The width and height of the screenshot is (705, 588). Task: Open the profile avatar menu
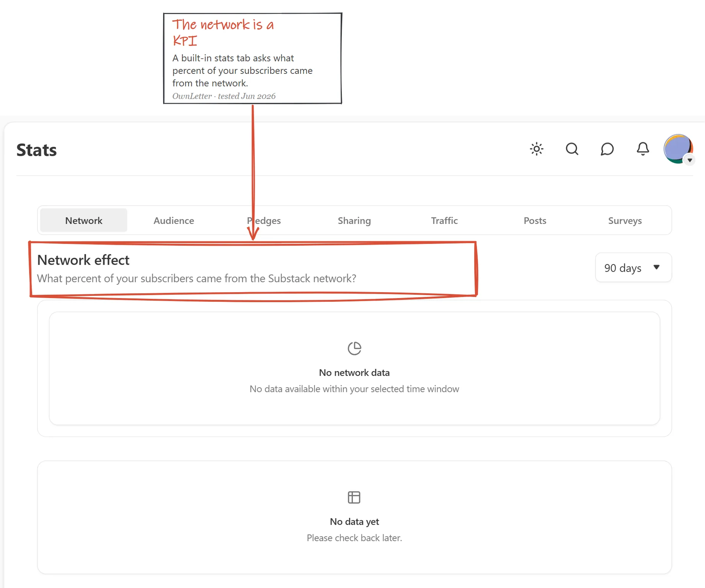(x=678, y=149)
